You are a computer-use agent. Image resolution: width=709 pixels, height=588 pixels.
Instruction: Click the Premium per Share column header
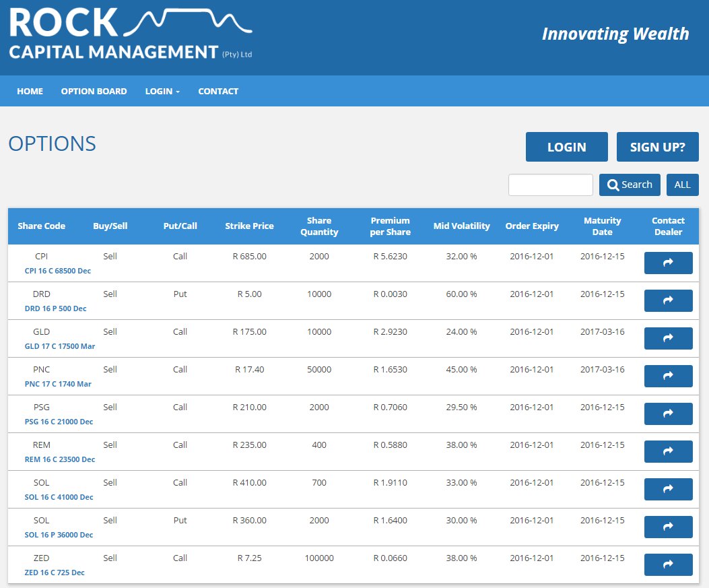[391, 226]
